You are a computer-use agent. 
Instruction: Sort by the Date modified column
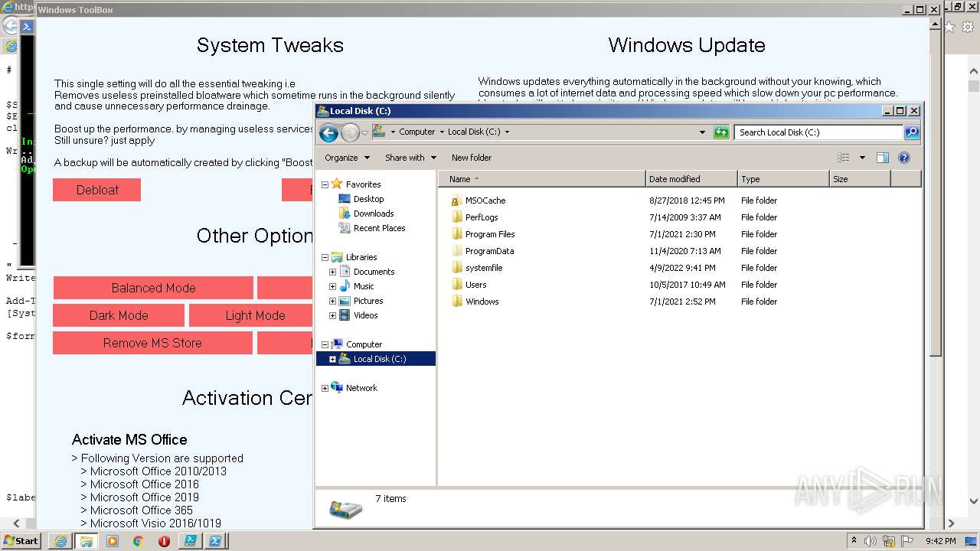(691, 179)
